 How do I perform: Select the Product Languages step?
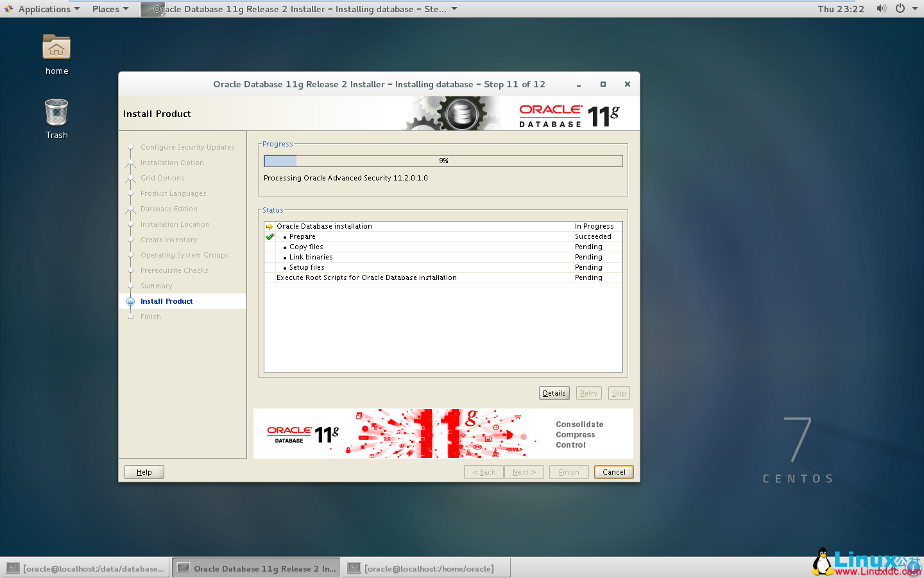tap(173, 193)
